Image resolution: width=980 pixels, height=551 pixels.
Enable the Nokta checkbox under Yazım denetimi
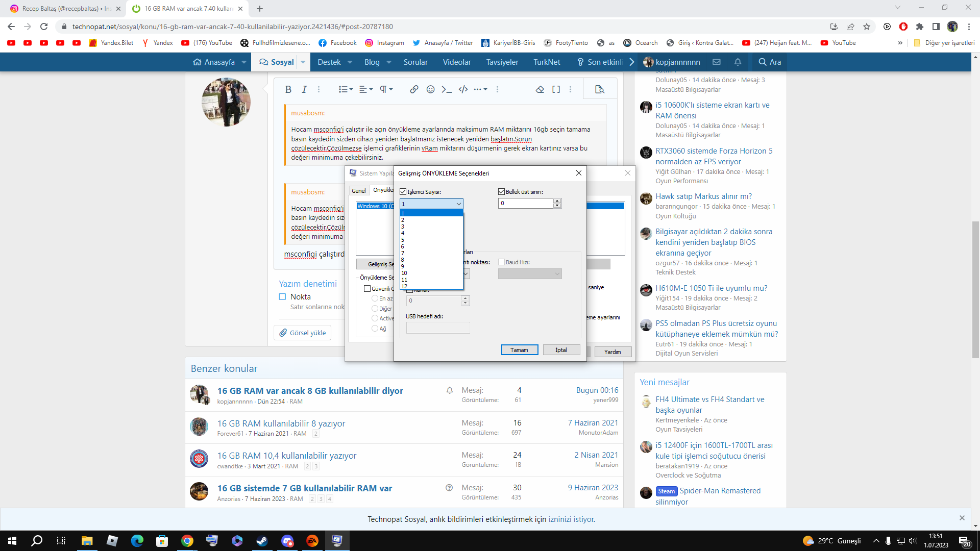[x=282, y=296]
